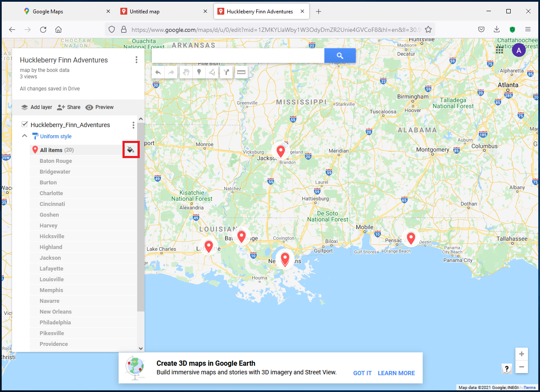Click the layer list scrollbar up arrow
The height and width of the screenshot is (392, 540).
(141, 119)
